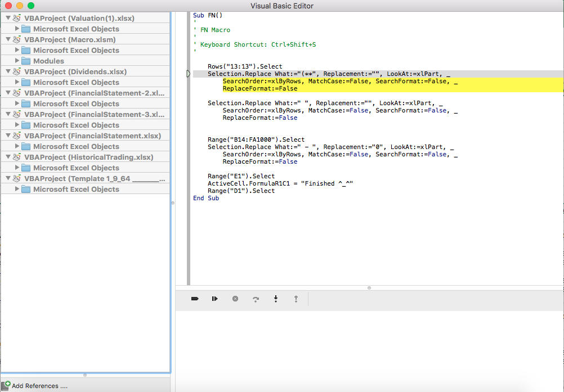Collapse the VBAProject (Valuation(1).xlsx) node
The width and height of the screenshot is (564, 392).
(x=8, y=18)
